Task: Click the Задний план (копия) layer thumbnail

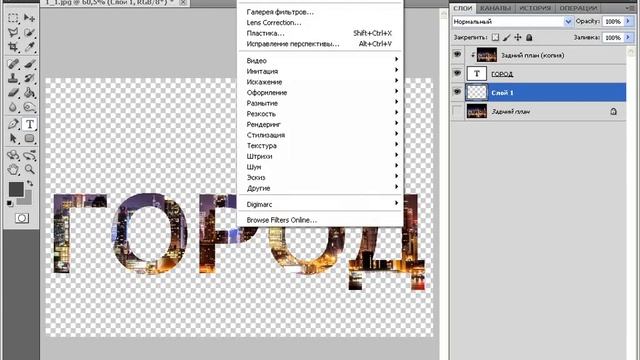Action: 487,55
